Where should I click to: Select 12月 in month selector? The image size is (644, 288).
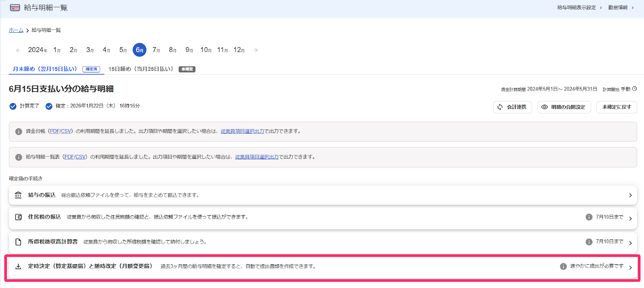coord(239,50)
